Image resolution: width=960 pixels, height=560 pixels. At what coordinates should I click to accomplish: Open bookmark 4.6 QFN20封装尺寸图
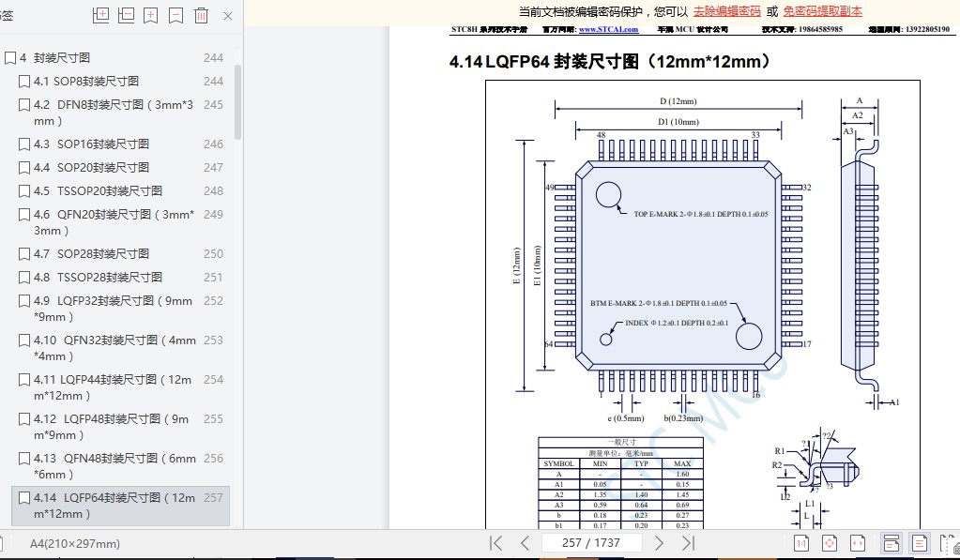114,222
